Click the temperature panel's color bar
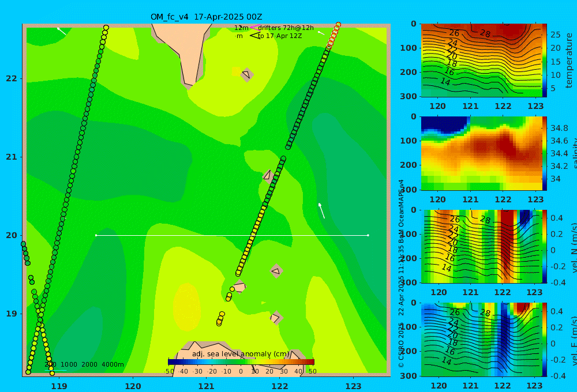 point(544,61)
